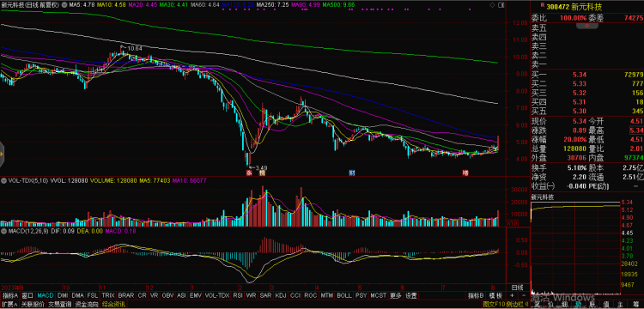The width and height of the screenshot is (644, 309).
Task: Switch to the MCST indicator
Action: [x=378, y=295]
